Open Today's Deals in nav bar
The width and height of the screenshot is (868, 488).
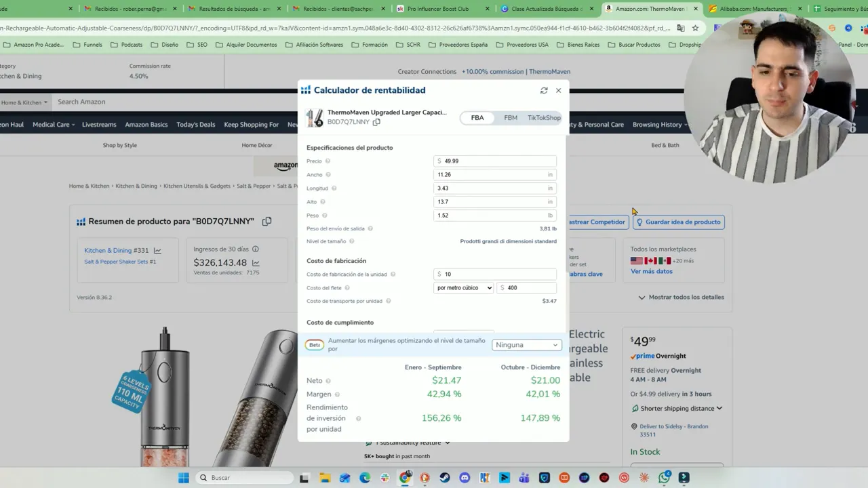196,125
